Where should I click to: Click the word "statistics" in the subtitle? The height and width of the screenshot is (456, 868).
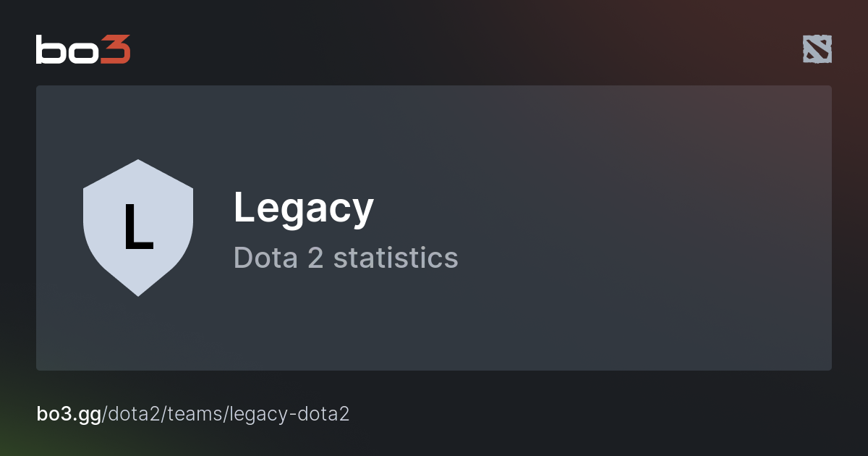coord(396,258)
